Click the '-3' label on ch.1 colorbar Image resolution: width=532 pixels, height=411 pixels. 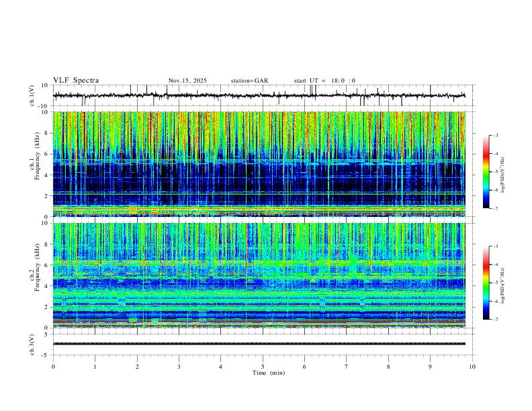[x=495, y=135]
